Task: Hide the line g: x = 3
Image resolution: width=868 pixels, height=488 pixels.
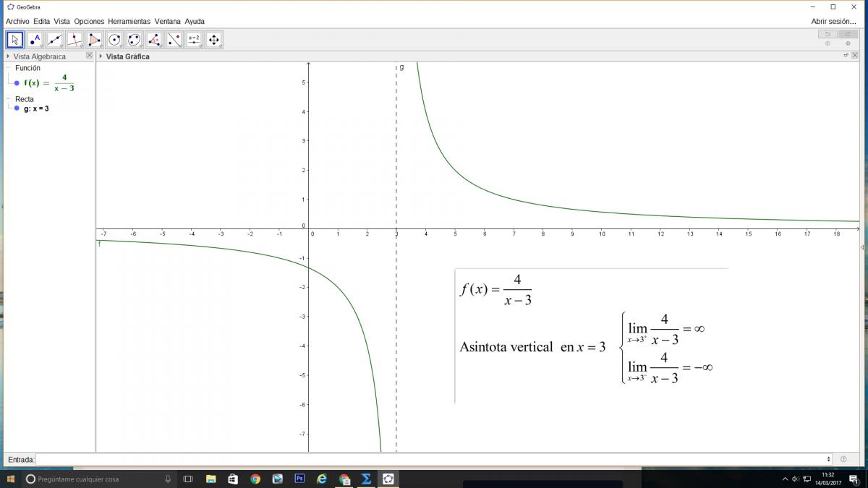Action: tap(17, 108)
